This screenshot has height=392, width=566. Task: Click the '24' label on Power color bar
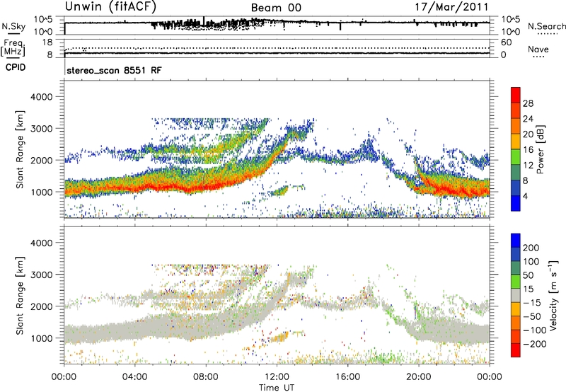pos(528,119)
